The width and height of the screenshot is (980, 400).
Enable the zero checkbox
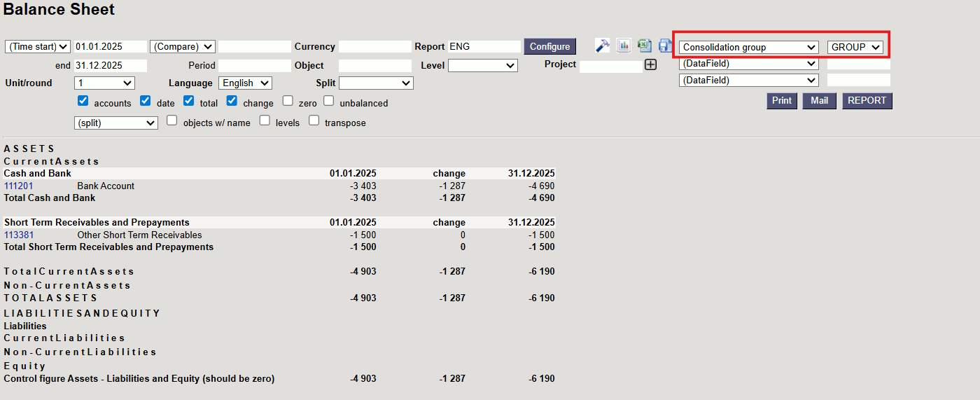point(288,102)
